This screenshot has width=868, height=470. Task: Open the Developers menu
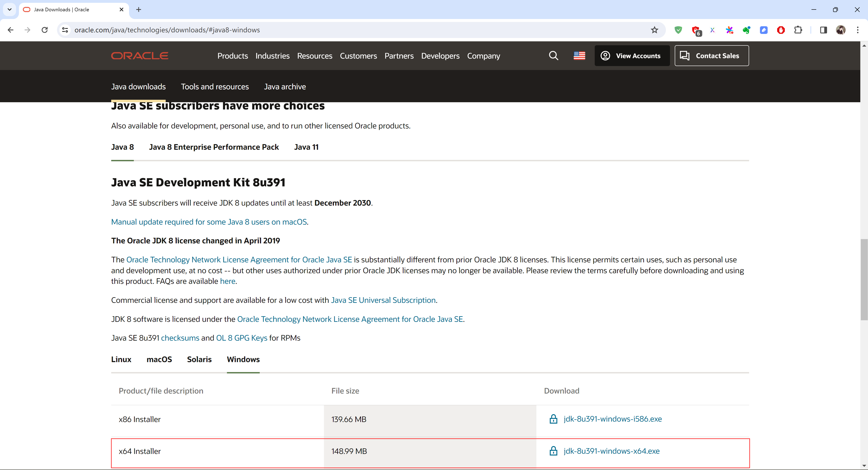tap(440, 56)
